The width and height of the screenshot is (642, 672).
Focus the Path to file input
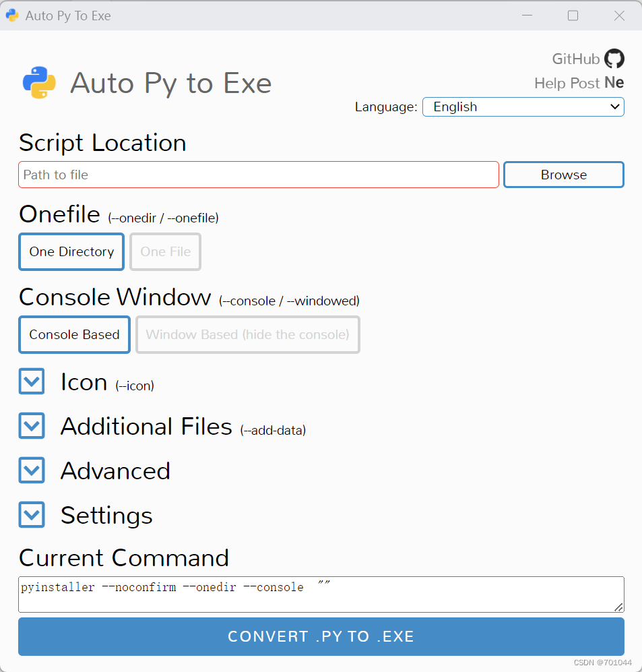[259, 175]
